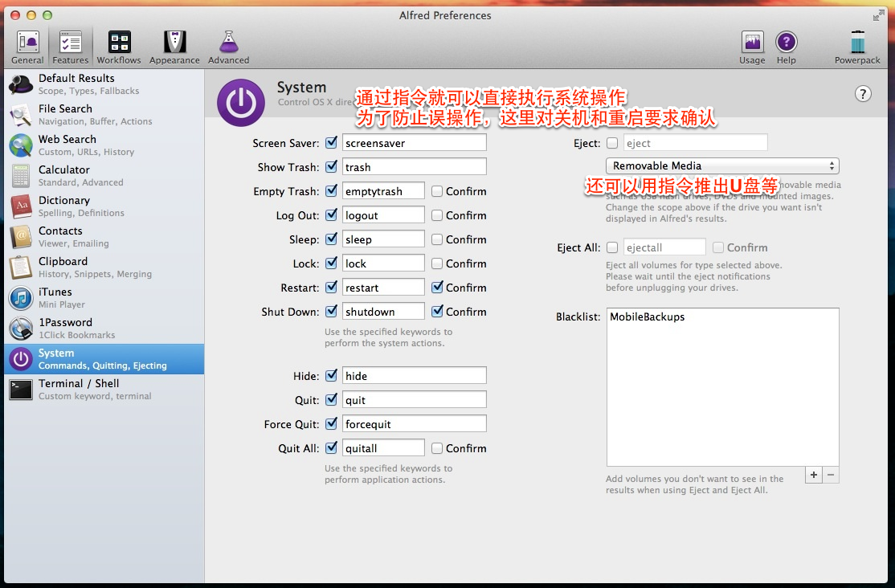The width and height of the screenshot is (895, 588).
Task: Select MobileBackups in the Blacklist
Action: point(647,316)
